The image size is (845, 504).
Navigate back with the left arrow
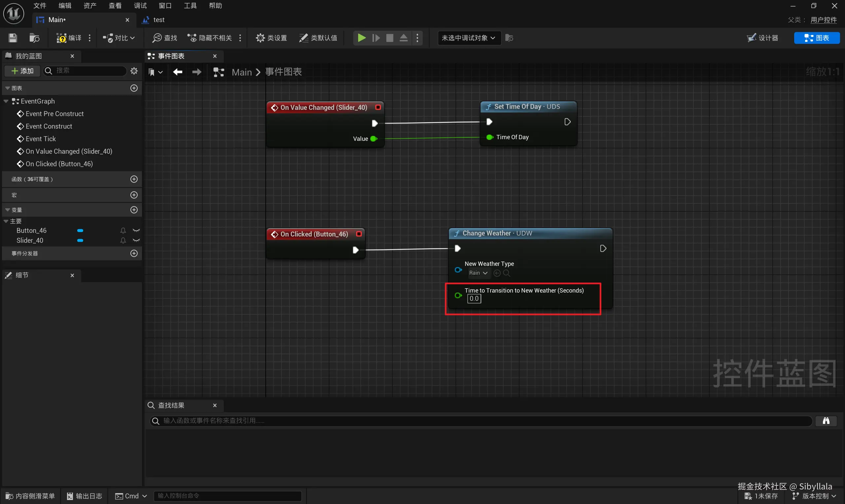tap(177, 72)
